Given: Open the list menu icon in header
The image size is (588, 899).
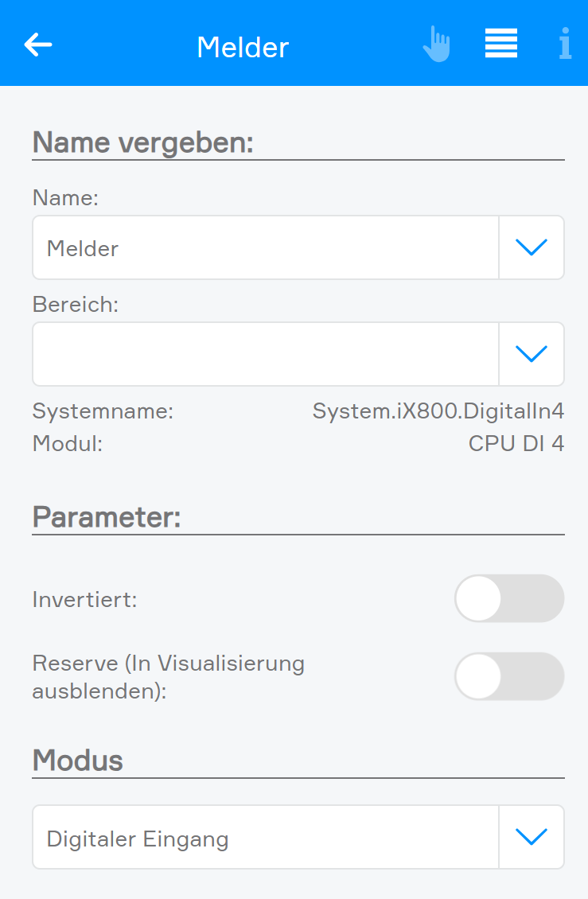Looking at the screenshot, I should point(500,44).
